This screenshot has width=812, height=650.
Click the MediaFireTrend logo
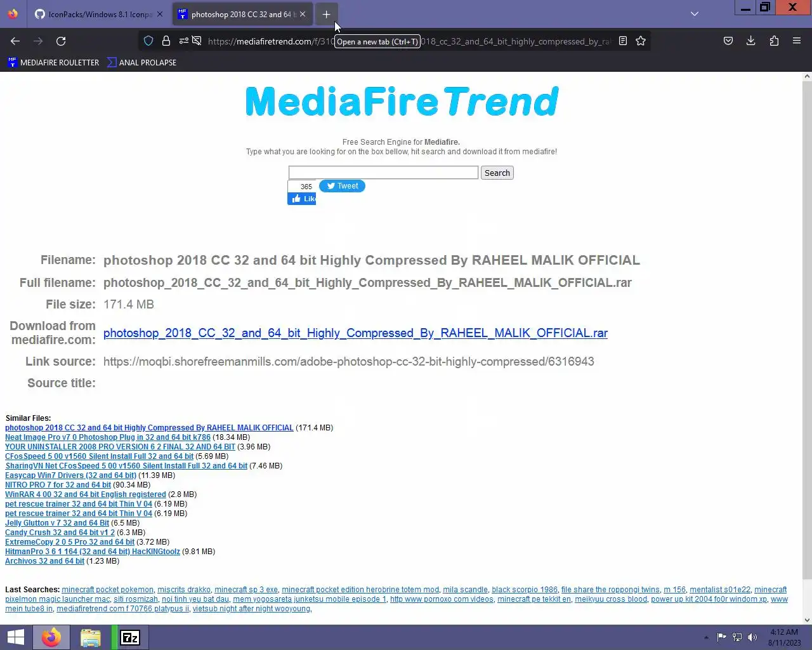click(x=402, y=102)
